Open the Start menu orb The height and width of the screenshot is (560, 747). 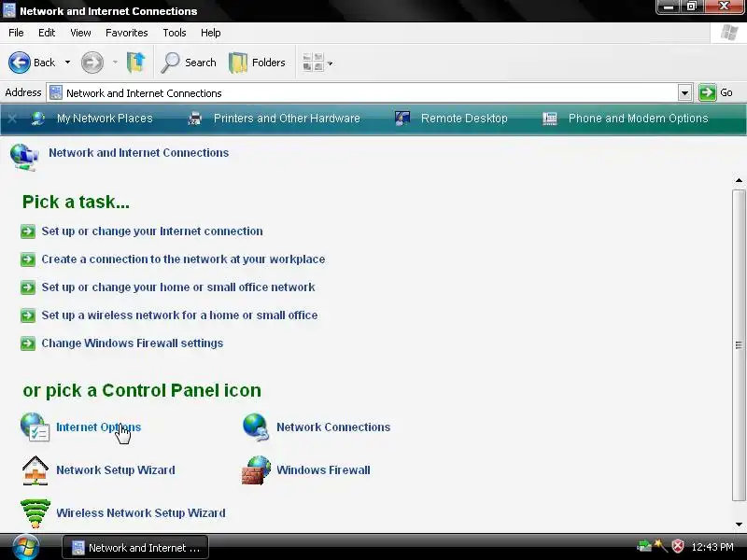pyautogui.click(x=26, y=547)
